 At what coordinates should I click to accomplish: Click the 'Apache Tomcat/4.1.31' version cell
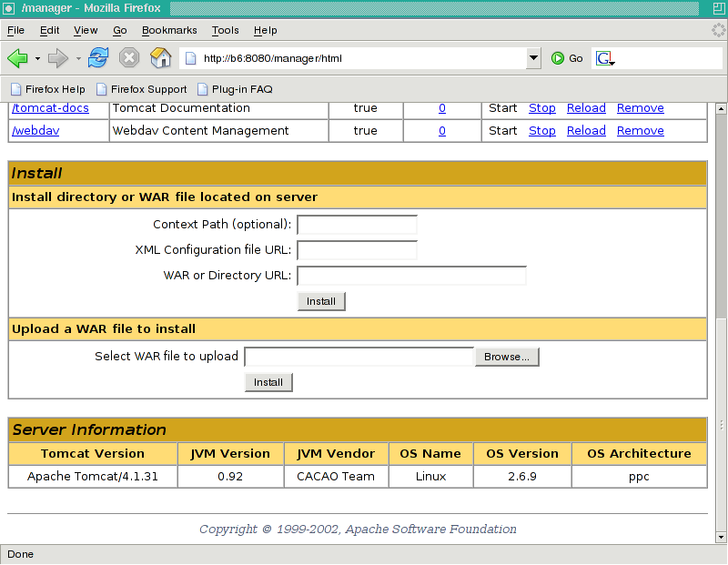tap(93, 477)
